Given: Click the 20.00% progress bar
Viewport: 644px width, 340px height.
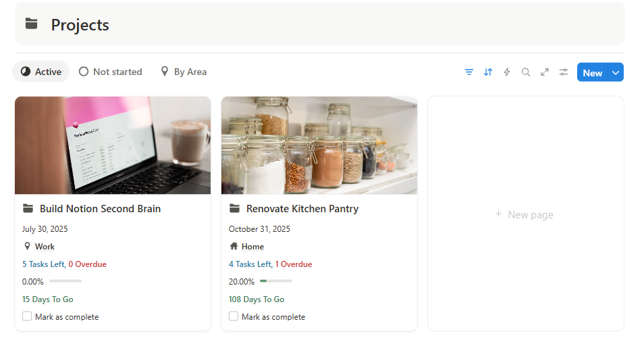Looking at the screenshot, I should (x=276, y=281).
